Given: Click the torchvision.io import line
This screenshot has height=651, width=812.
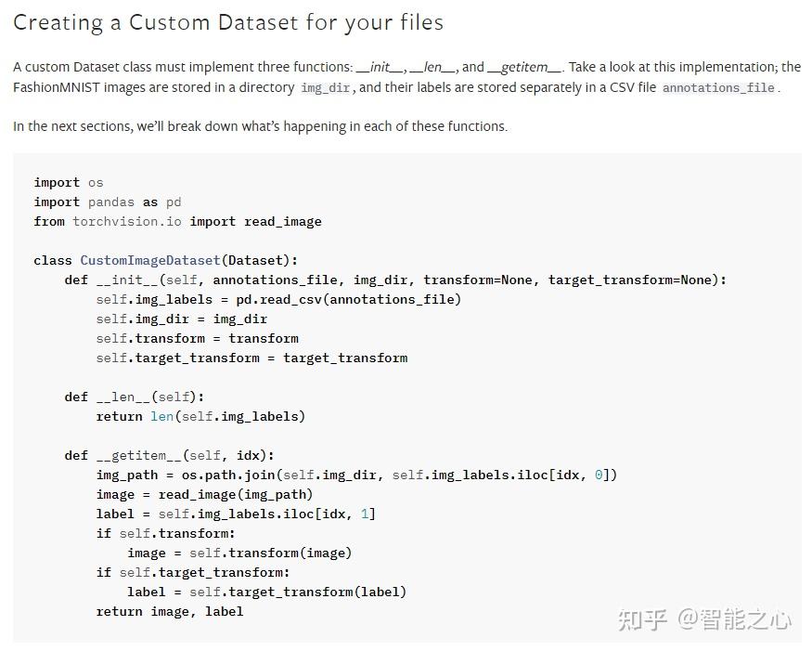Looking at the screenshot, I should tap(177, 222).
